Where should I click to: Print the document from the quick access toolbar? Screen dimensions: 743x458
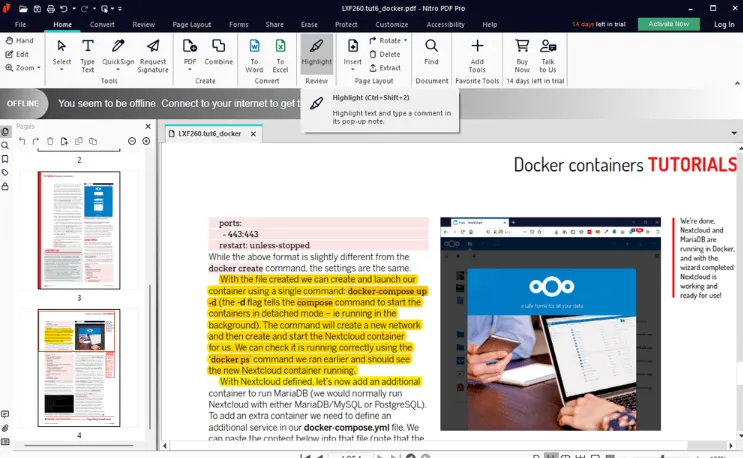tap(50, 9)
